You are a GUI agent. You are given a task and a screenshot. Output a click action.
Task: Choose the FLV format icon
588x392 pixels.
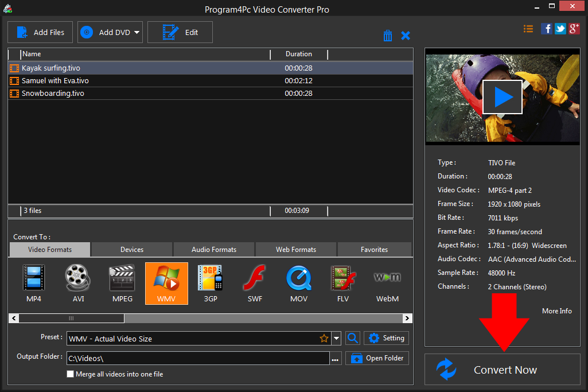coord(342,283)
